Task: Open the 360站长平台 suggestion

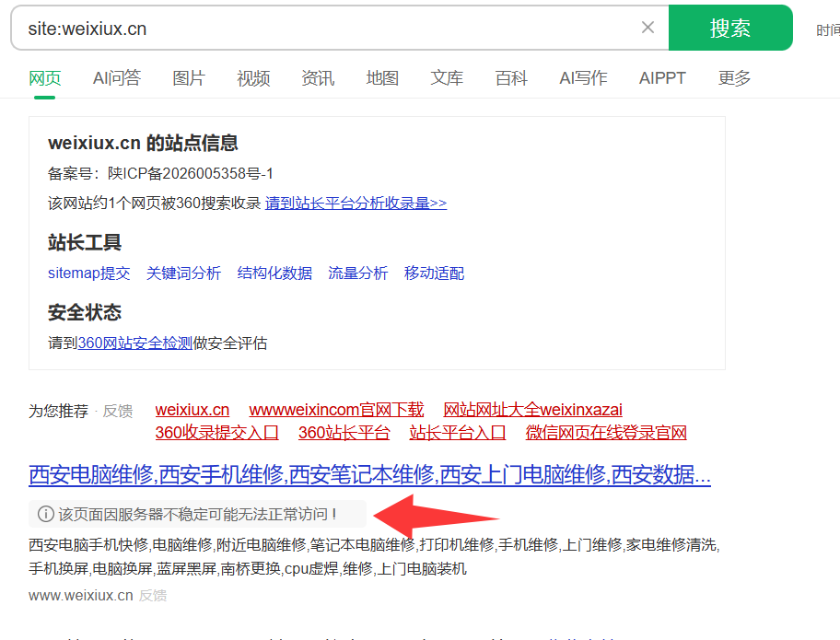Action: coord(344,432)
